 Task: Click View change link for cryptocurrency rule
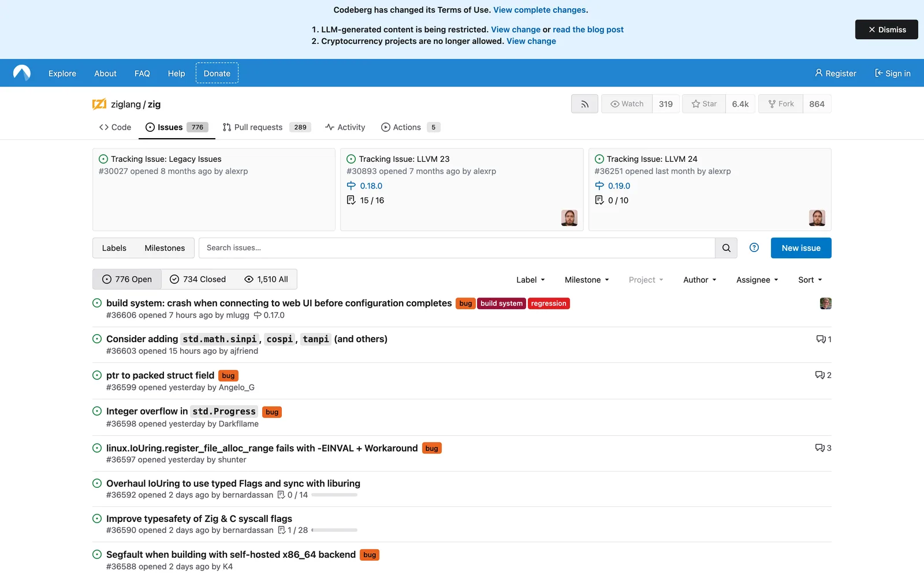pos(531,41)
